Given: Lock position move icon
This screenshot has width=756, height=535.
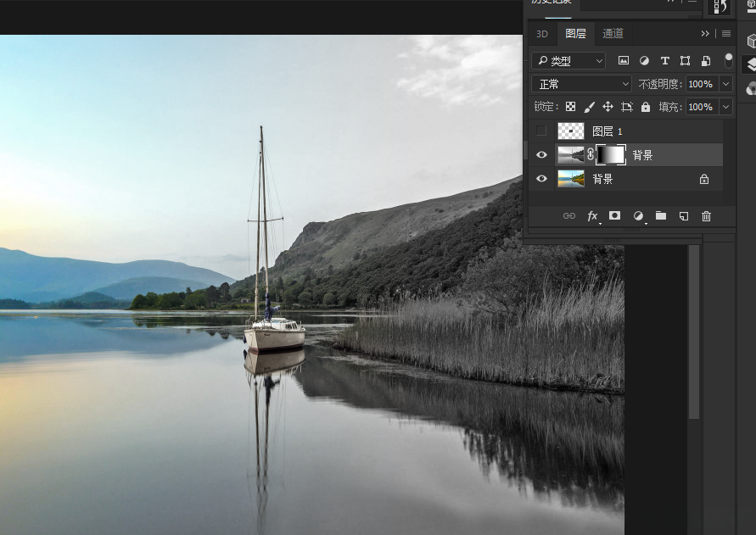Looking at the screenshot, I should click(608, 107).
